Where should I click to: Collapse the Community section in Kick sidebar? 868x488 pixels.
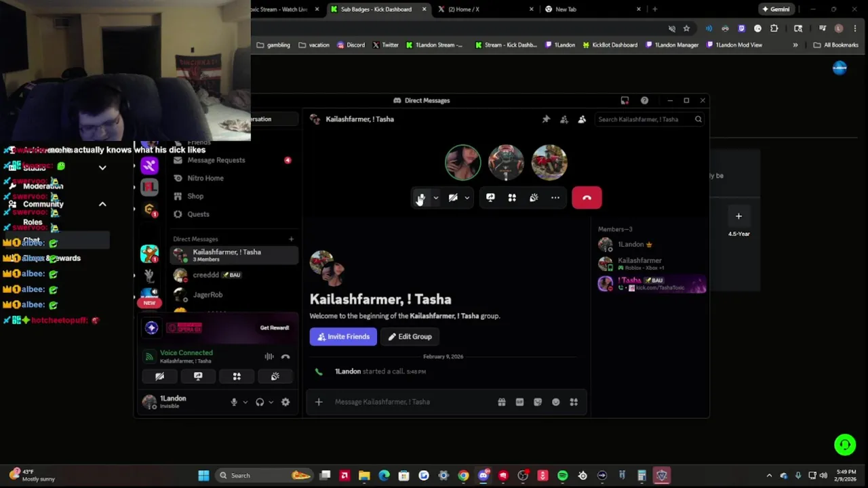click(102, 204)
